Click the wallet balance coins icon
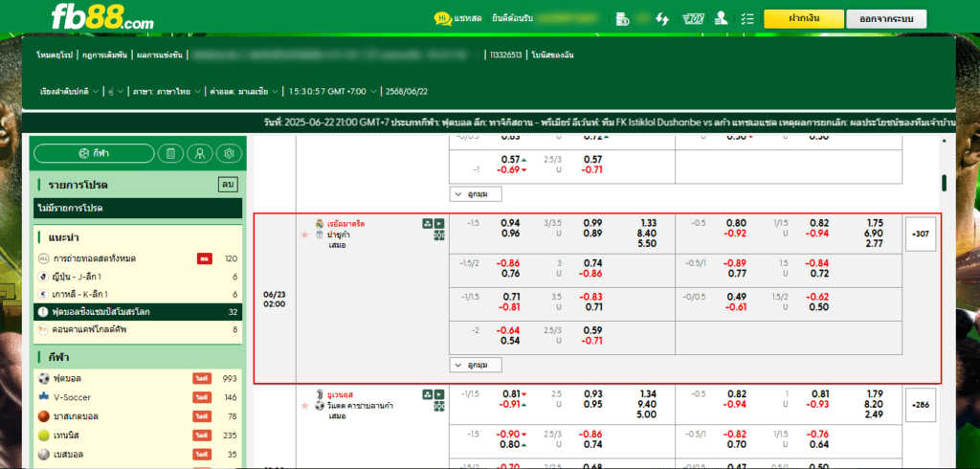Image resolution: width=980 pixels, height=469 pixels. (x=622, y=19)
